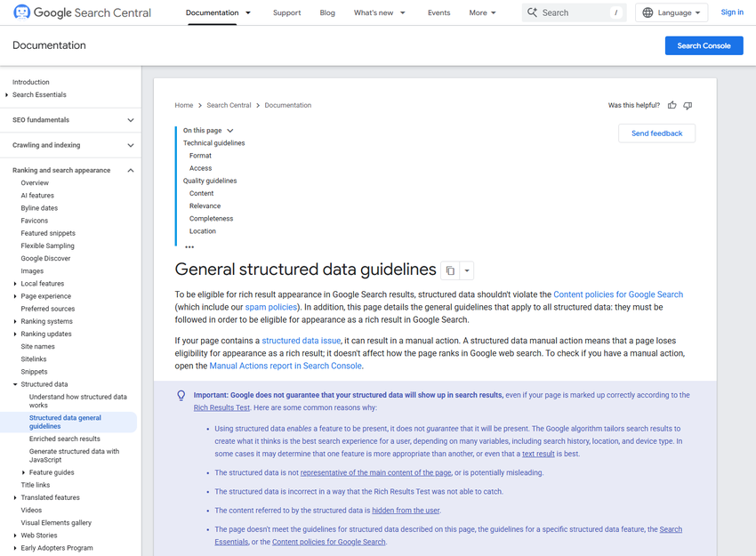The image size is (756, 556).
Task: Open the text result link
Action: click(x=538, y=455)
